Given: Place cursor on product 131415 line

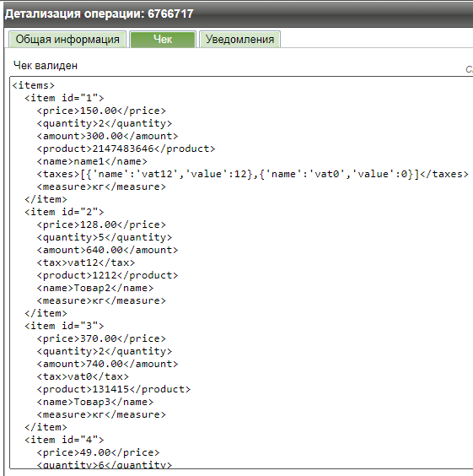Looking at the screenshot, I should point(114,389).
